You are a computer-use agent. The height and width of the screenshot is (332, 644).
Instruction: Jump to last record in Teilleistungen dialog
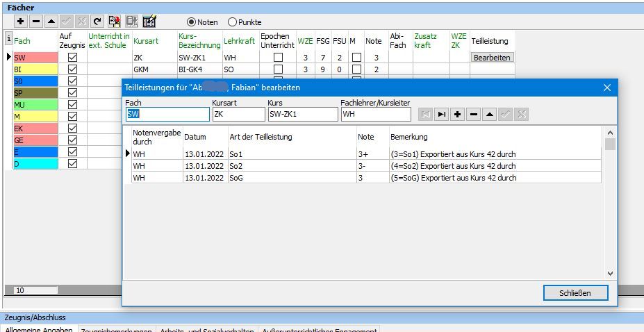pyautogui.click(x=442, y=115)
